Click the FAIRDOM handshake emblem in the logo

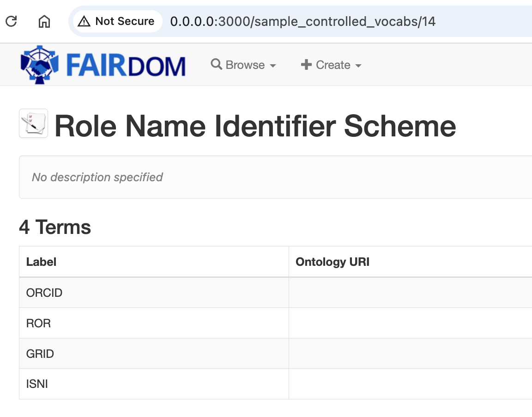coord(39,64)
